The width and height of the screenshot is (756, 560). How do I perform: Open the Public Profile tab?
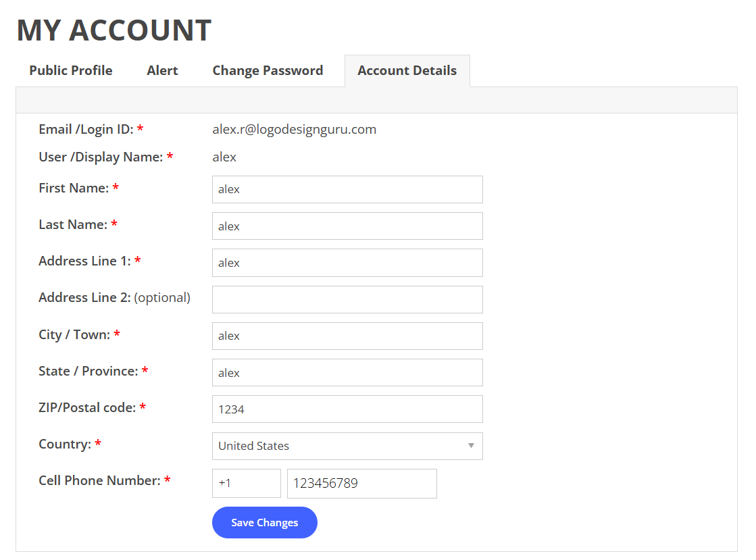click(71, 71)
